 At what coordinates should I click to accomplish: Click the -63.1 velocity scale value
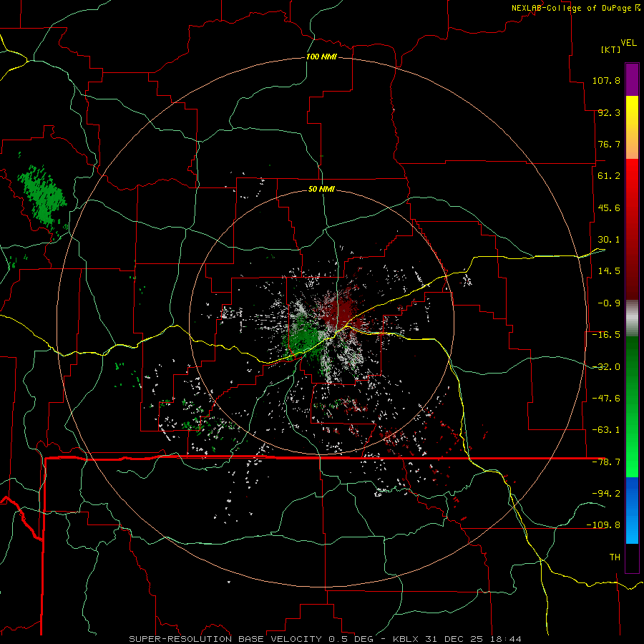point(606,430)
